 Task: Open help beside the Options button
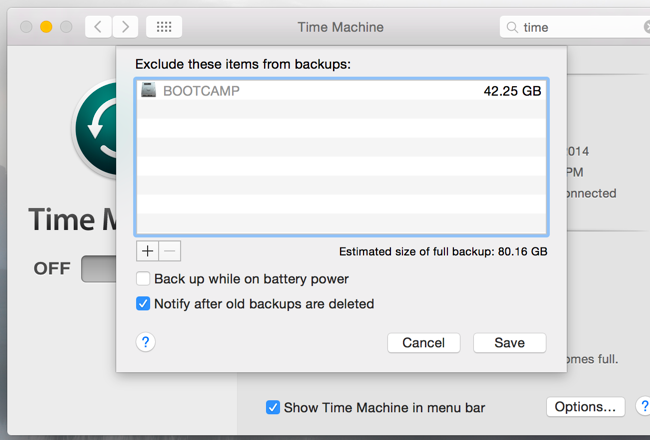[x=643, y=406]
